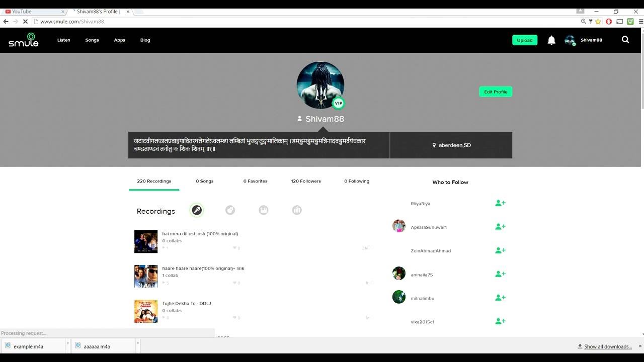Follow RiiyaRiya with the add-user icon
This screenshot has height=362, width=644.
tap(500, 203)
